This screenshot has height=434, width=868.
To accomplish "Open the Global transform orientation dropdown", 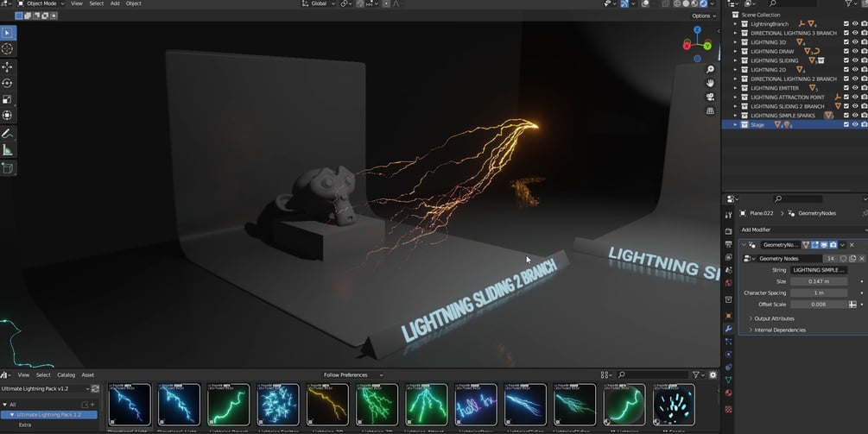I will click(x=320, y=3).
